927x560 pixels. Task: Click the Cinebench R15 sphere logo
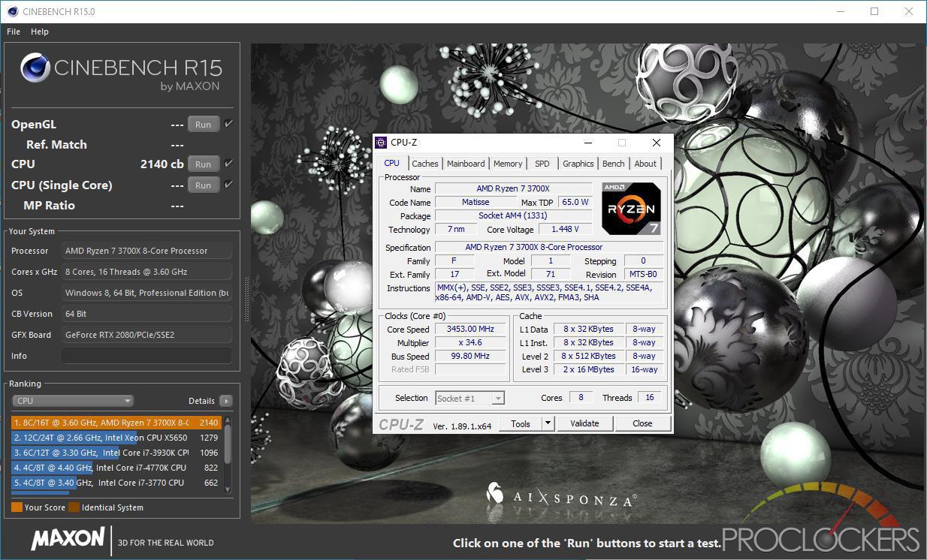(x=35, y=68)
